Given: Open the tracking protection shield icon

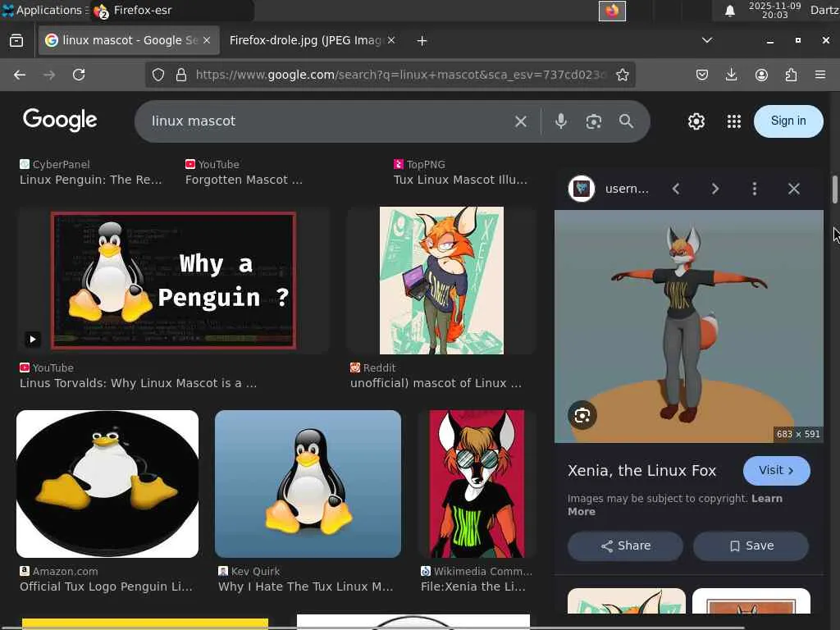Looking at the screenshot, I should pyautogui.click(x=158, y=75).
